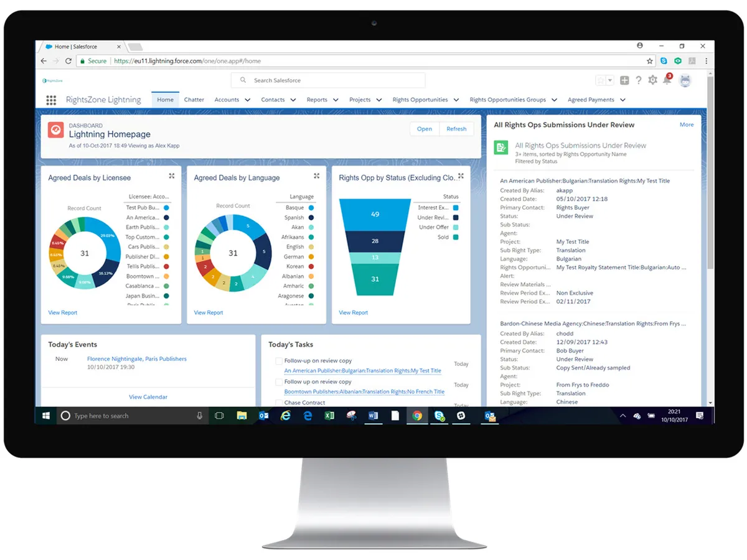Click the Skype extension icon in Chrome toolbar
The width and height of the screenshot is (747, 560).
(x=664, y=61)
